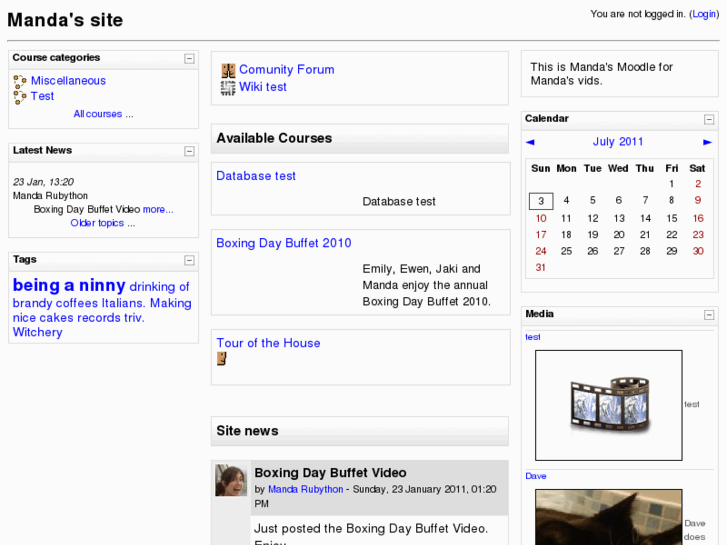The image size is (727, 545).
Task: Open the Boxing Day Buffet 2010 course
Action: (x=284, y=243)
